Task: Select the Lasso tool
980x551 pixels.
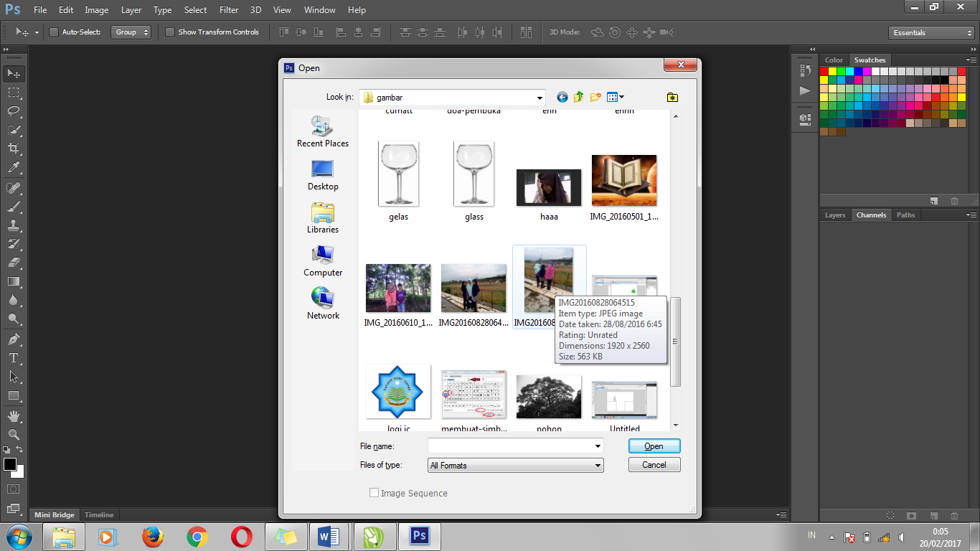Action: pyautogui.click(x=13, y=111)
